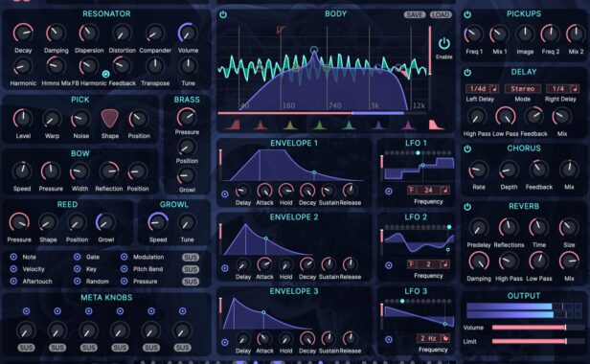
Task: Click the LFO 3 frequency sync icon
Action: coord(445,338)
